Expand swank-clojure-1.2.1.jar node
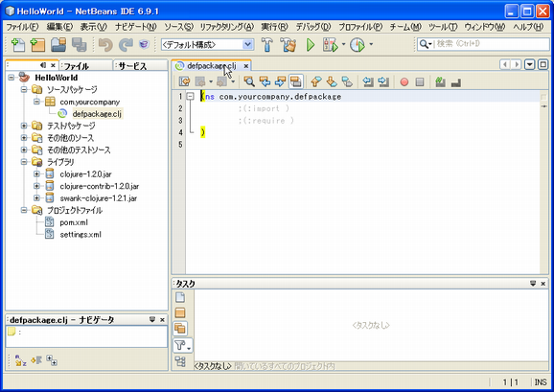The width and height of the screenshot is (554, 392). coord(36,197)
